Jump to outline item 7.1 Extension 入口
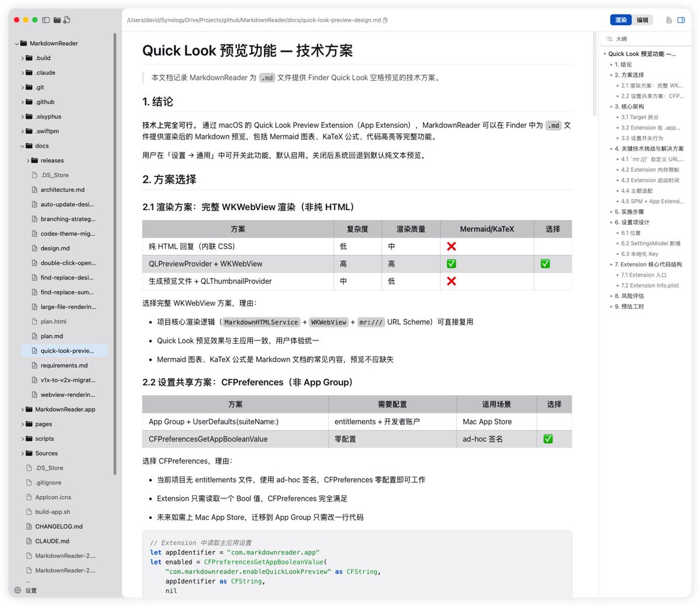 (643, 275)
